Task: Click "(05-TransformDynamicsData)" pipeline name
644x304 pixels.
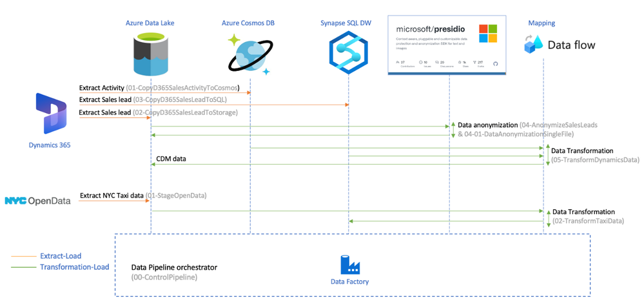Action: tap(595, 160)
